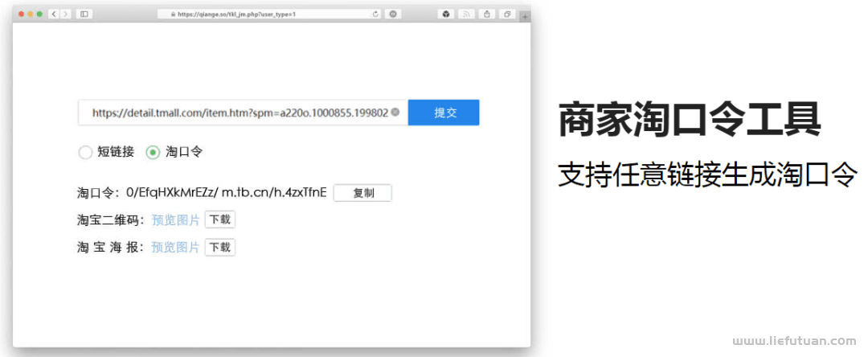Click 复制 to copy the 淘口令
The width and height of the screenshot is (868, 357).
[363, 193]
